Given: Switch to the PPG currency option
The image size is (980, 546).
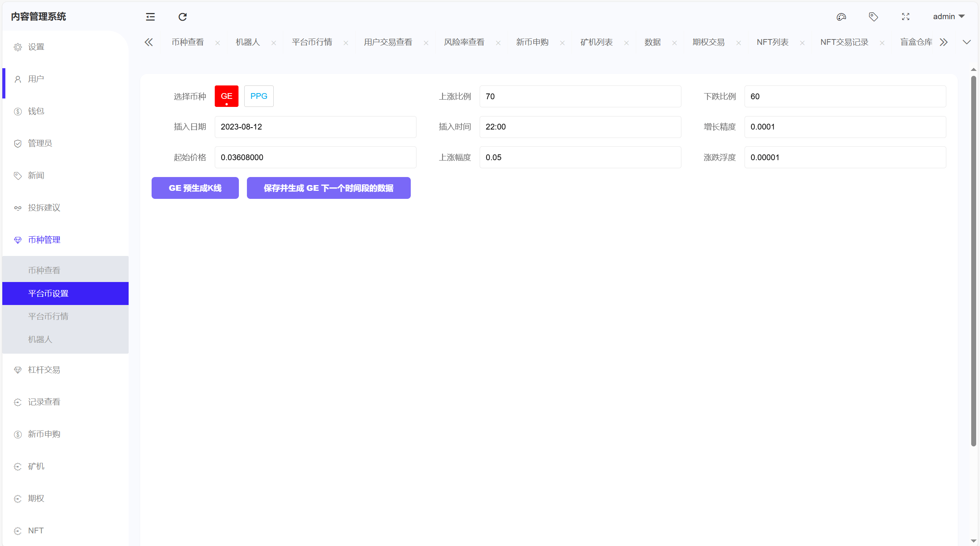Looking at the screenshot, I should [259, 96].
